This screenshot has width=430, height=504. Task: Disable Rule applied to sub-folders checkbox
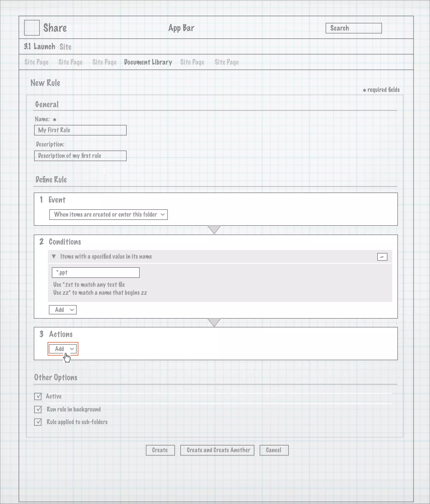(x=38, y=422)
